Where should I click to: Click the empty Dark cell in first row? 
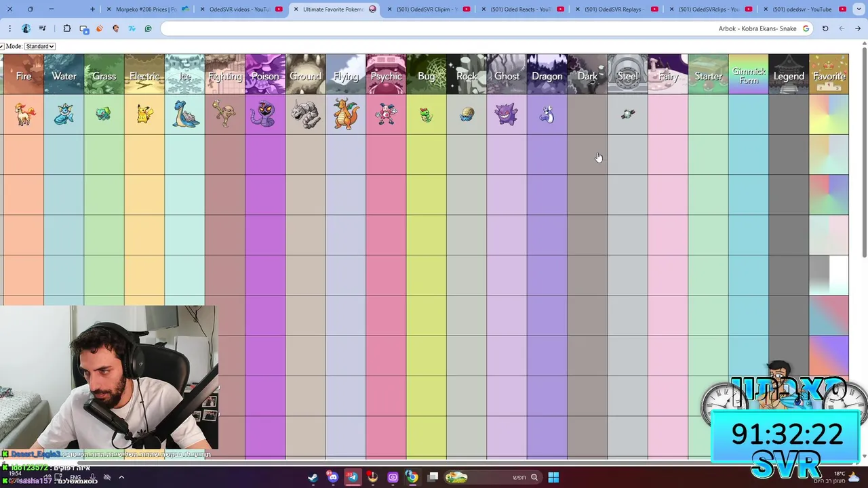587,115
